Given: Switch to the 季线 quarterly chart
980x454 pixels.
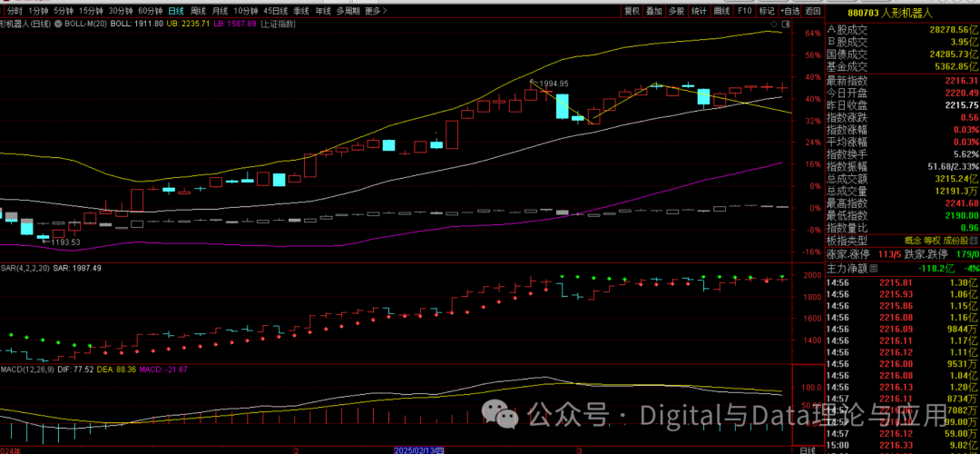Looking at the screenshot, I should (300, 11).
